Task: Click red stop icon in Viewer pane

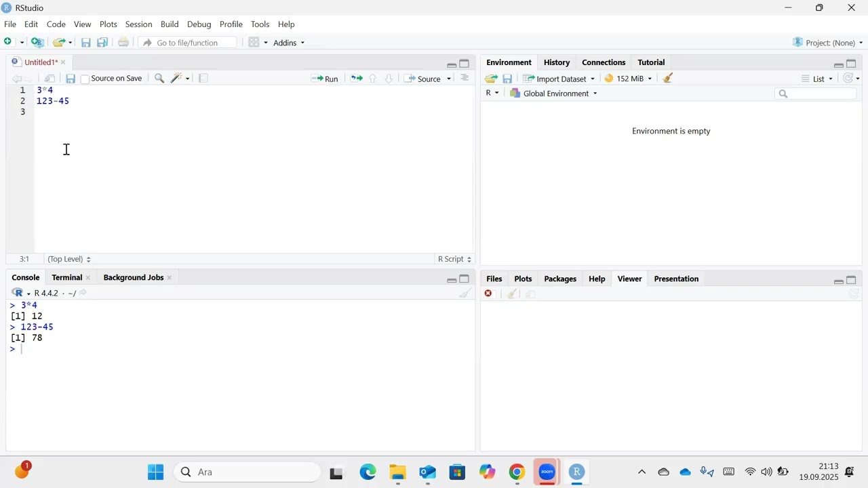Action: [x=488, y=293]
